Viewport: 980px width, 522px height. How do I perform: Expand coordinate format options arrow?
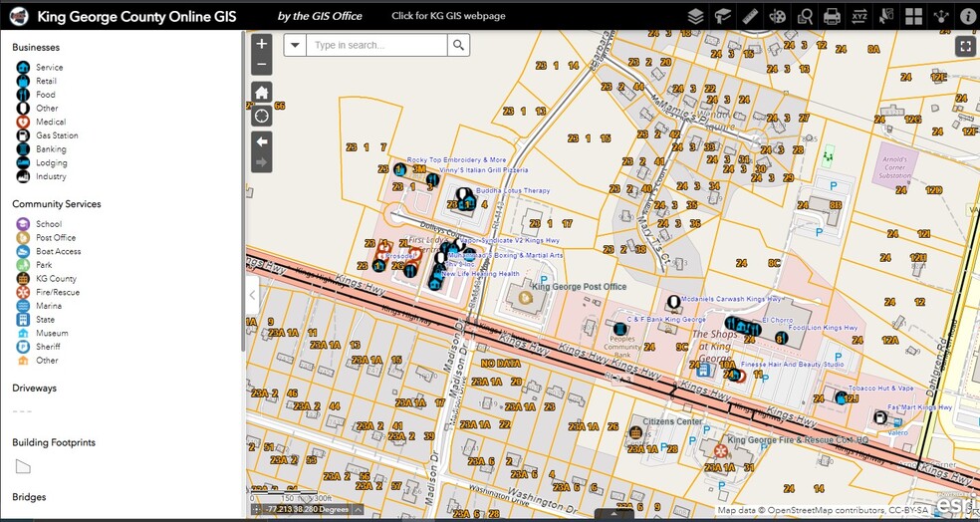pyautogui.click(x=357, y=509)
